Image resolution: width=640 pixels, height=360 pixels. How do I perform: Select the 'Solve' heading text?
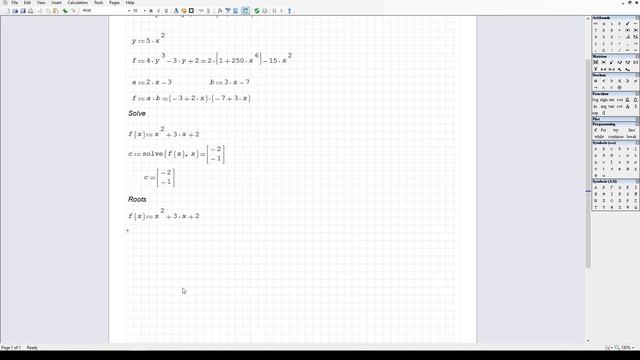point(137,113)
